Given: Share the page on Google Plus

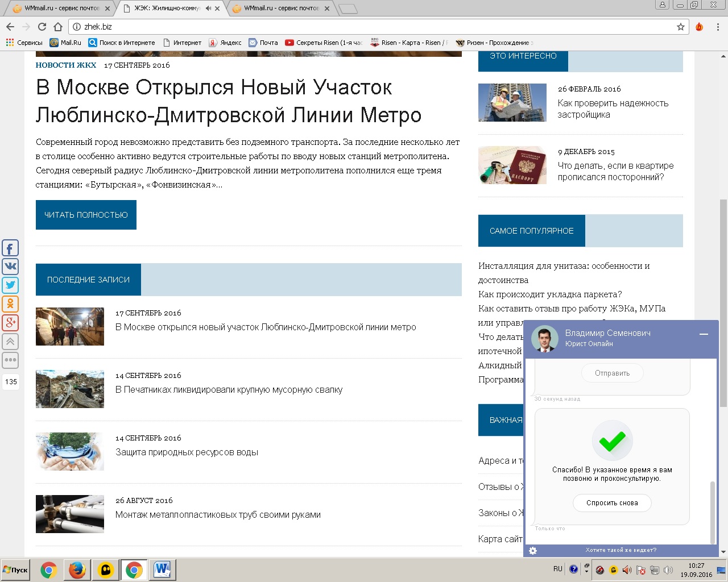Looking at the screenshot, I should coord(10,323).
